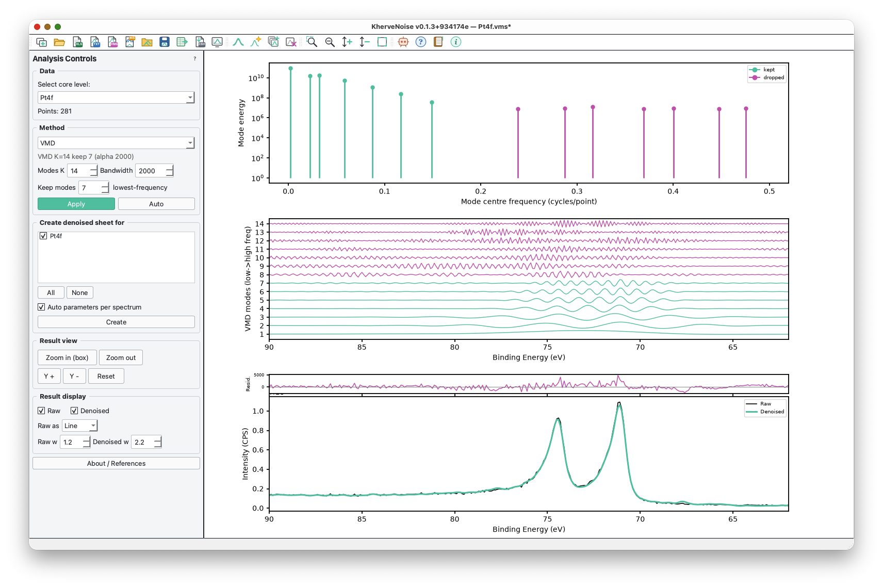
Task: Toggle the Denoised display checkbox
Action: 74,411
